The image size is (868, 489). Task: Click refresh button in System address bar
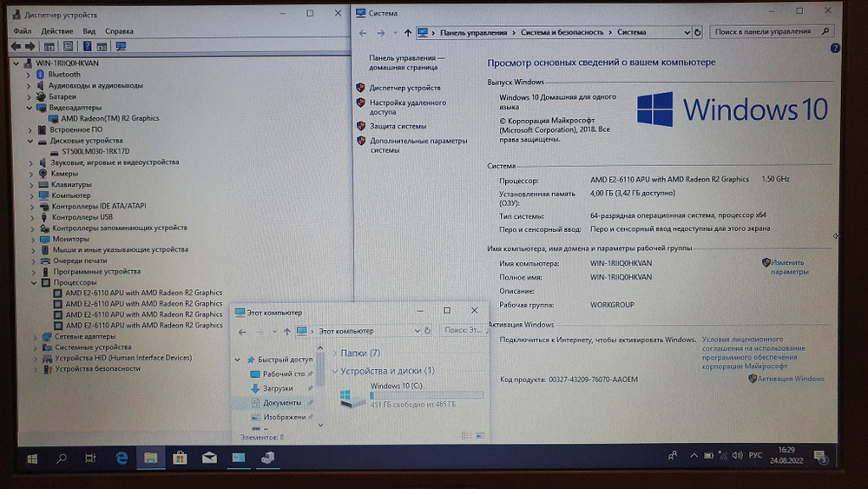tap(698, 32)
